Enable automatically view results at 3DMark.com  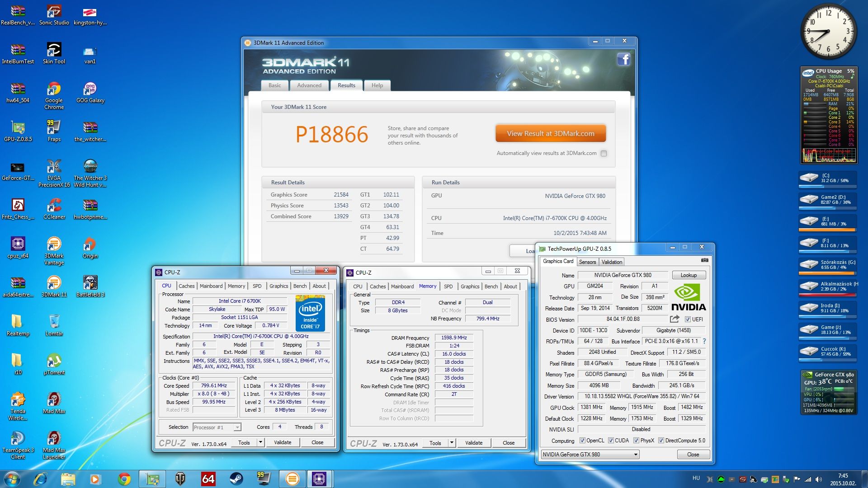pyautogui.click(x=604, y=153)
